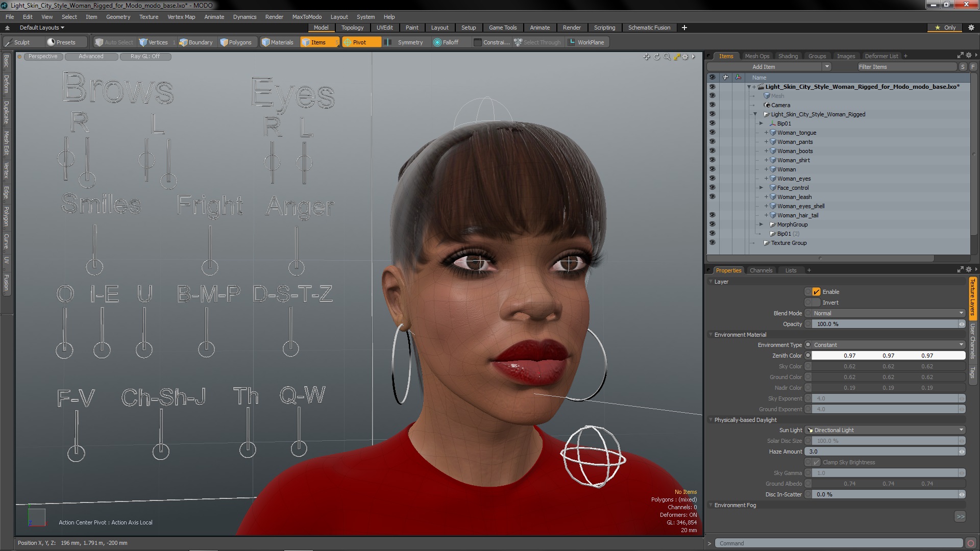Image resolution: width=980 pixels, height=551 pixels.
Task: Click the red record icon beside Command
Action: tap(970, 543)
